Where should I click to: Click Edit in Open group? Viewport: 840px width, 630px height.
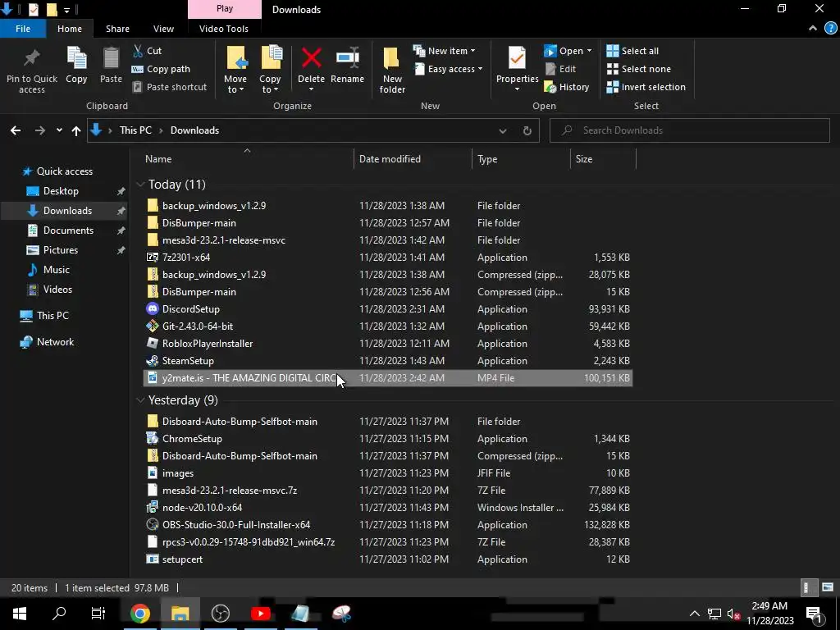pos(560,69)
